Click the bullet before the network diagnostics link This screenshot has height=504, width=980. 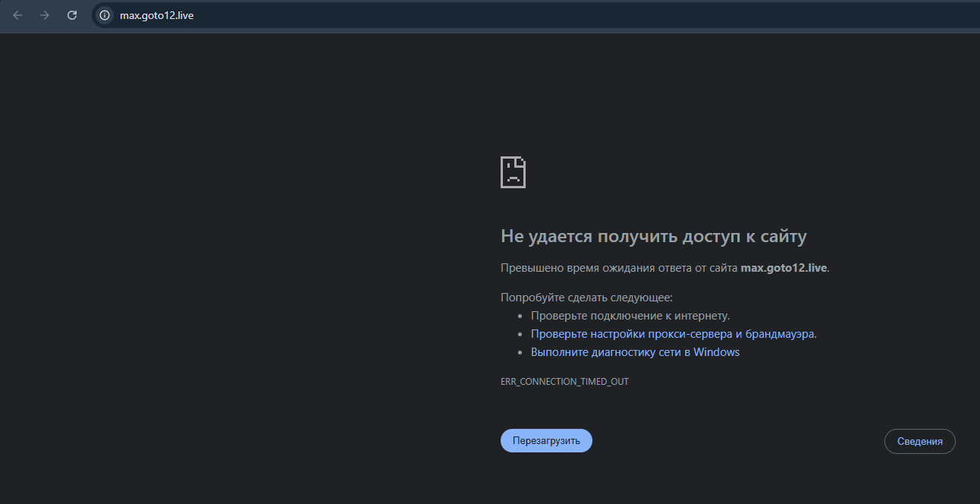click(520, 353)
